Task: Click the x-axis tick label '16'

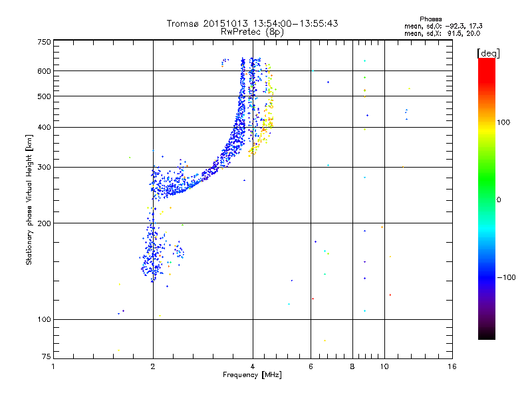Action: click(452, 366)
